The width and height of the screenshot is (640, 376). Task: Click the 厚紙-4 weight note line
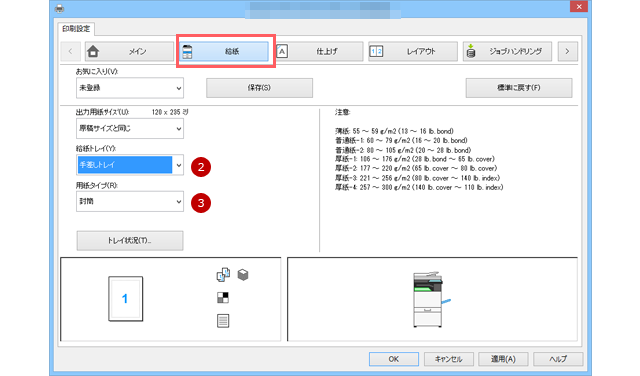click(419, 187)
